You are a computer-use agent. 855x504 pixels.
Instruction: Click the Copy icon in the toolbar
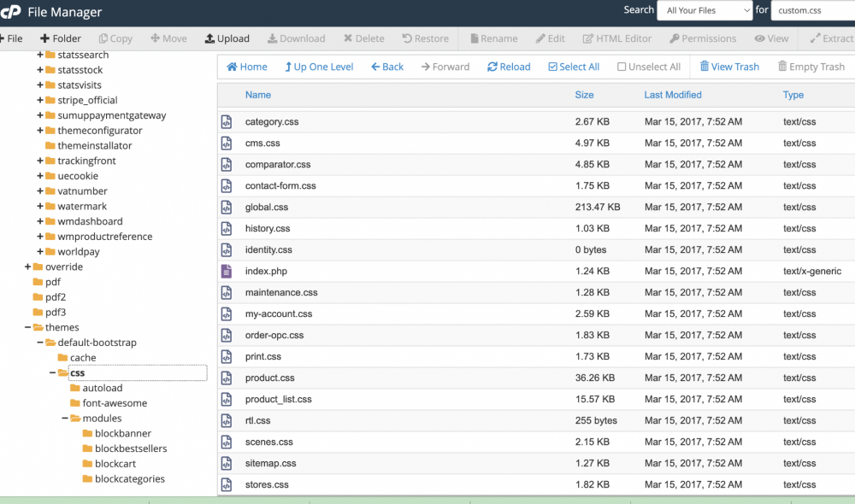[115, 38]
